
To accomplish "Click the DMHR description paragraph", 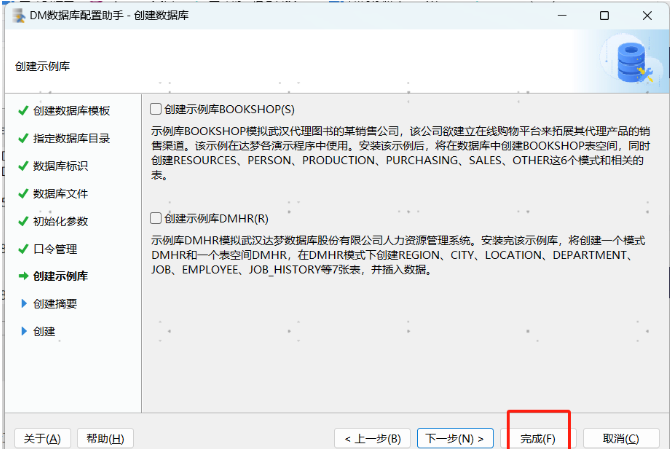I will coord(398,255).
